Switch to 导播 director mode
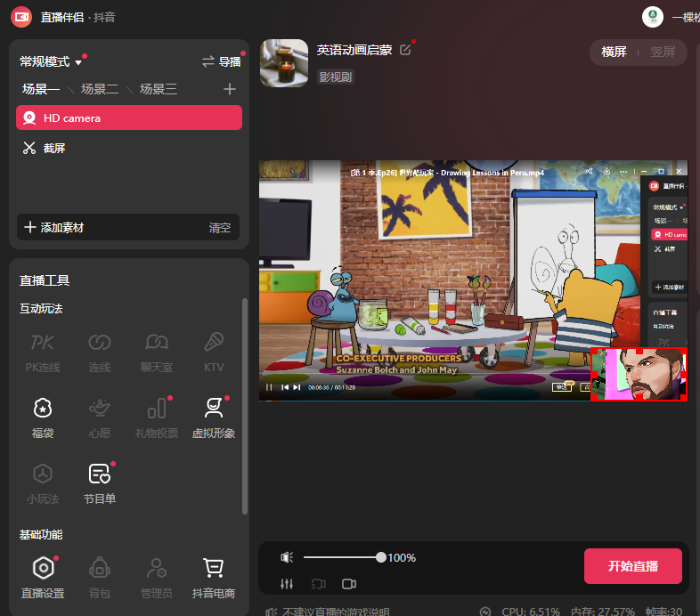 pyautogui.click(x=222, y=61)
